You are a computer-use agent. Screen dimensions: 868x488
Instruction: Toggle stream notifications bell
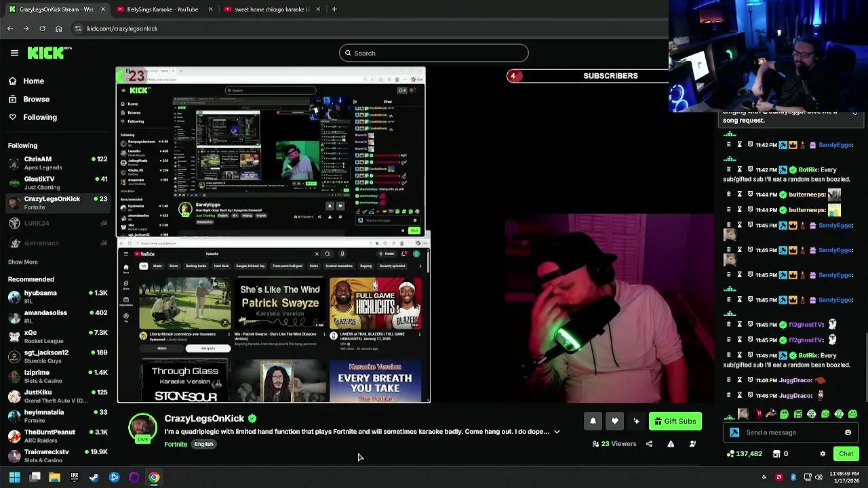click(x=593, y=422)
